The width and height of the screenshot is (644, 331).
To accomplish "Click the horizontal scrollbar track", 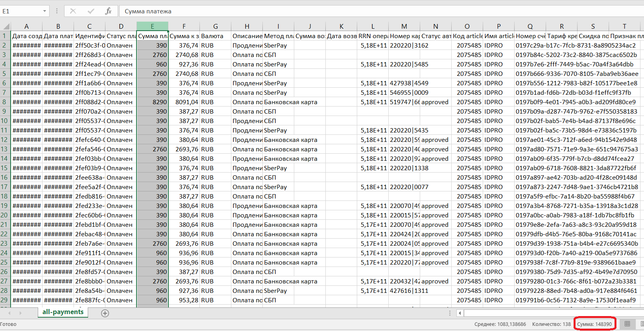I will [554, 313].
